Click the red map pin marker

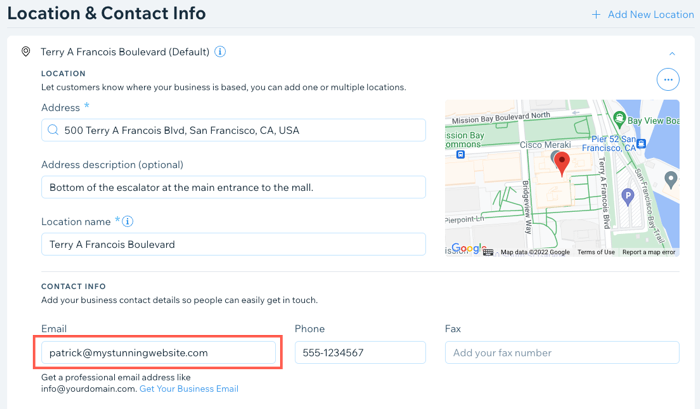[x=562, y=163]
